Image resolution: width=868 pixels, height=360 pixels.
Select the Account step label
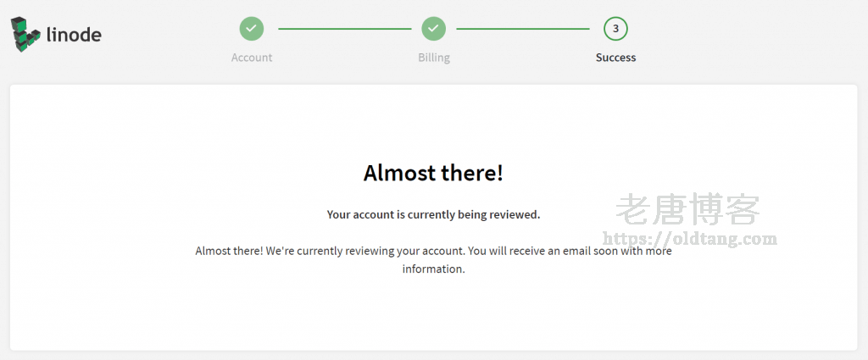(x=252, y=58)
